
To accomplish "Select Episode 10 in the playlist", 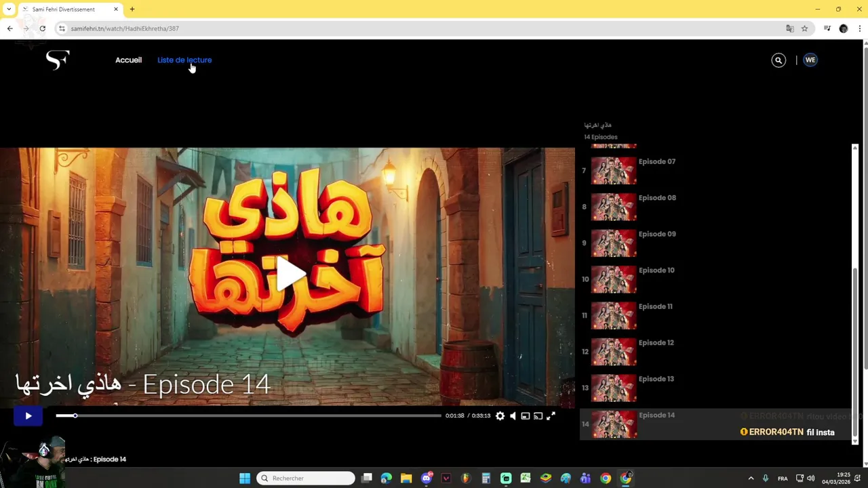I will 715,279.
